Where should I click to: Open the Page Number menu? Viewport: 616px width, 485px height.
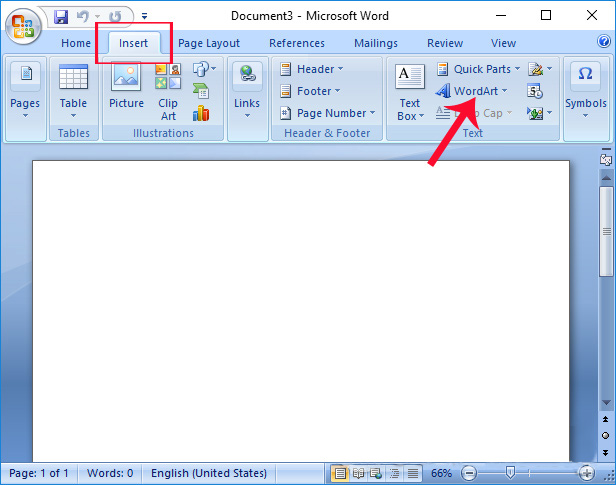click(328, 113)
